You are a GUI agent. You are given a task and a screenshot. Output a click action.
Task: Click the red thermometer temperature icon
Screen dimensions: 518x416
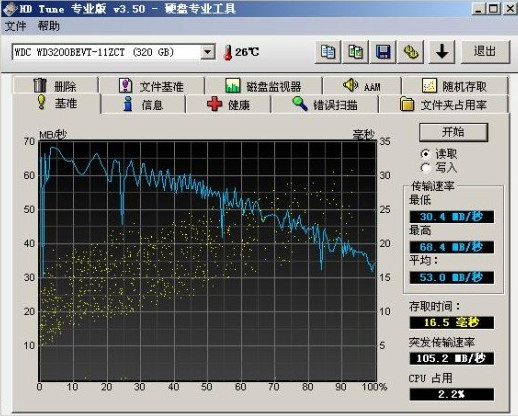(228, 53)
